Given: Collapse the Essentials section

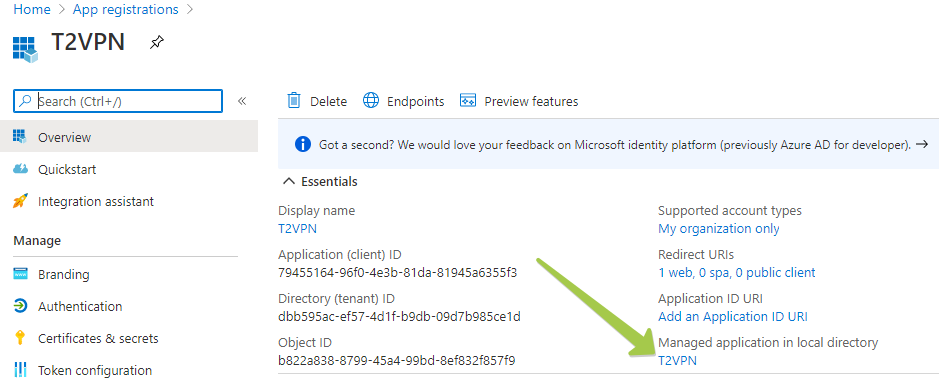Looking at the screenshot, I should 290,181.
